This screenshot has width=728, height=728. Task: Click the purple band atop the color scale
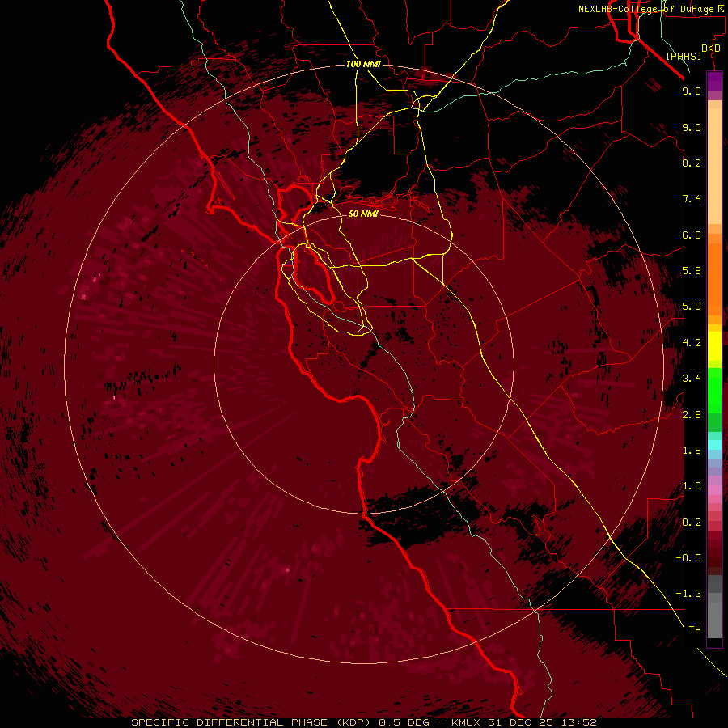pos(714,81)
